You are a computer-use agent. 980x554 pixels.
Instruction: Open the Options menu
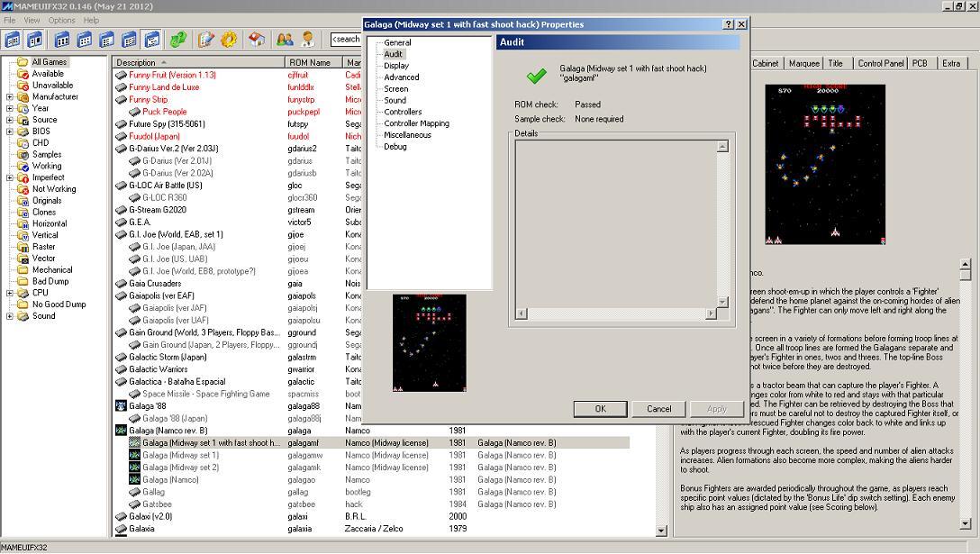(61, 20)
